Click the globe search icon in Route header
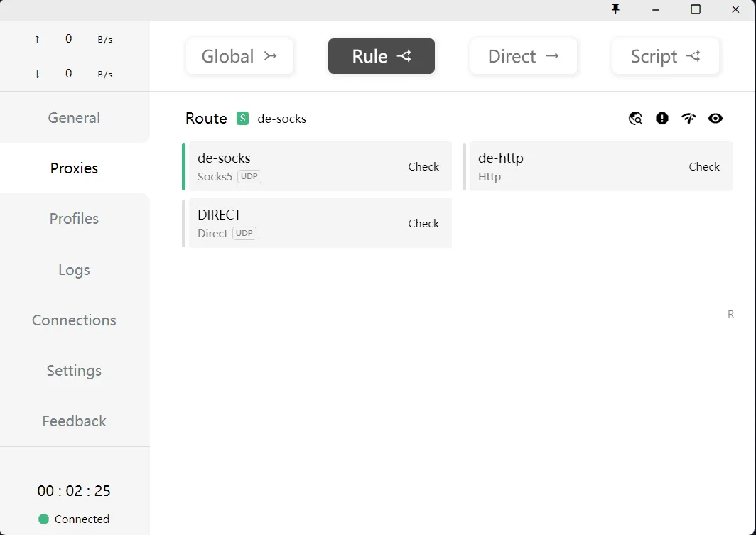This screenshot has height=535, width=756. pos(635,118)
